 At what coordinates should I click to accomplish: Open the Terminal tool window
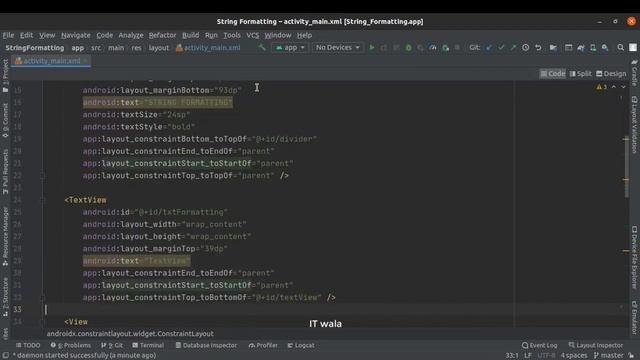tap(148, 345)
